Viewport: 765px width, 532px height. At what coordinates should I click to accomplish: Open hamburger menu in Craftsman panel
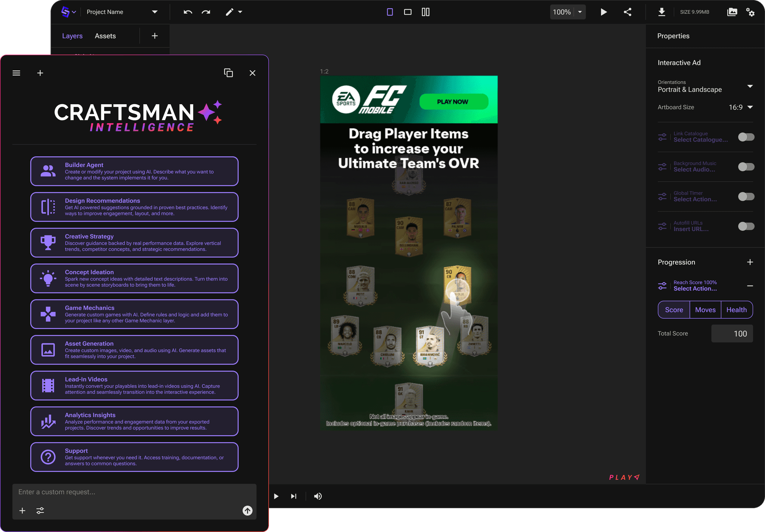[16, 73]
